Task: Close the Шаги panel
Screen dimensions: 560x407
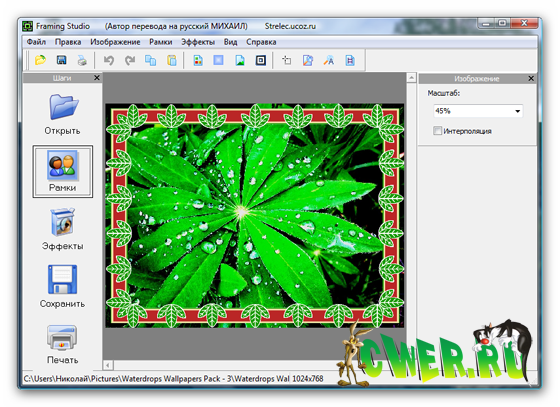Action: tap(97, 77)
